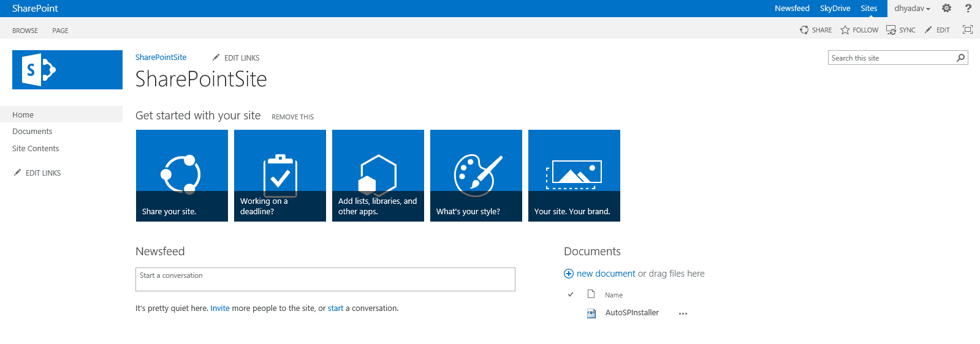Switch to the PAGE ribbon tab
The width and height of the screenshot is (980, 344).
[x=60, y=31]
